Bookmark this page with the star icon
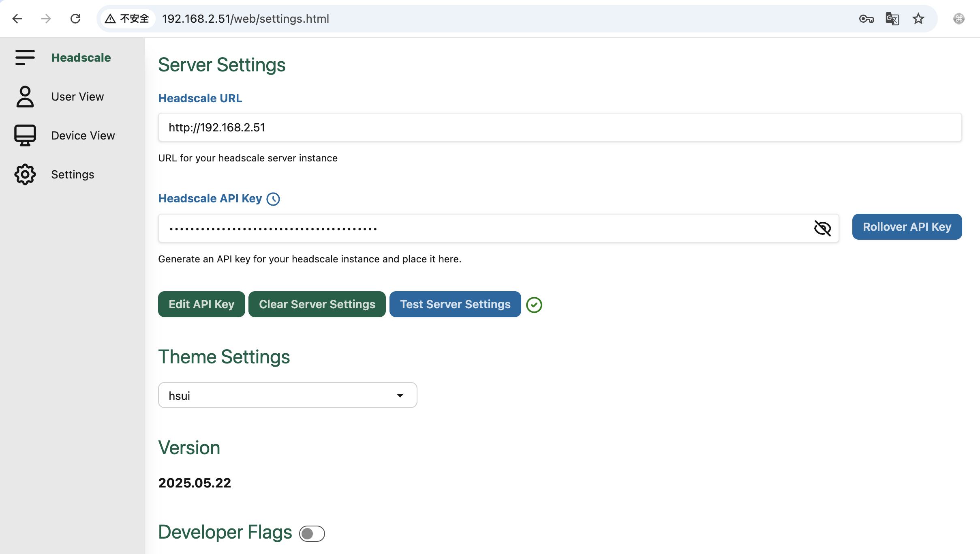This screenshot has height=554, width=980. [x=918, y=19]
